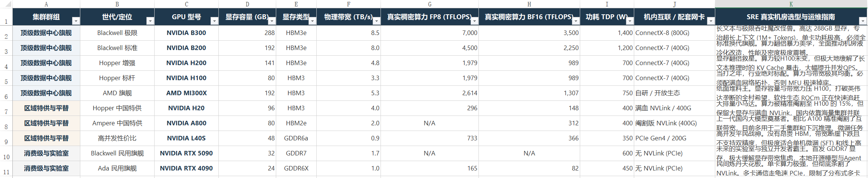Image resolution: width=868 pixels, height=178 pixels.
Task: Open filter dropdown for 显存容量 (GB) column
Action: coord(272,21)
